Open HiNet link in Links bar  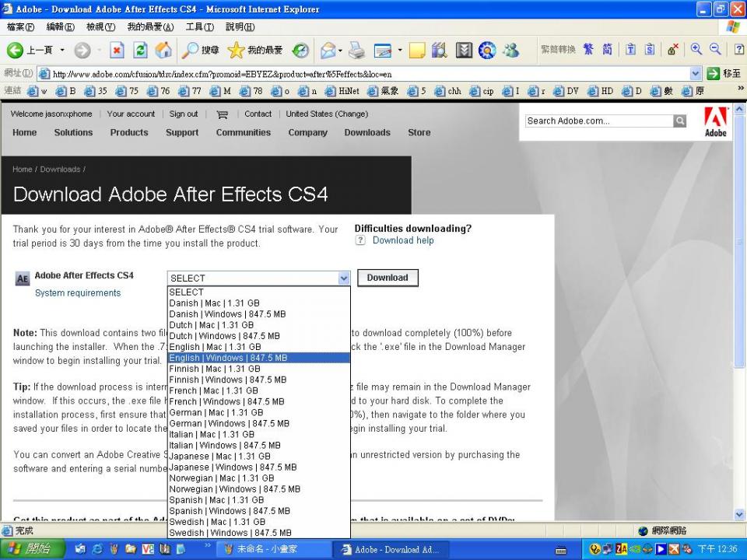(x=342, y=91)
